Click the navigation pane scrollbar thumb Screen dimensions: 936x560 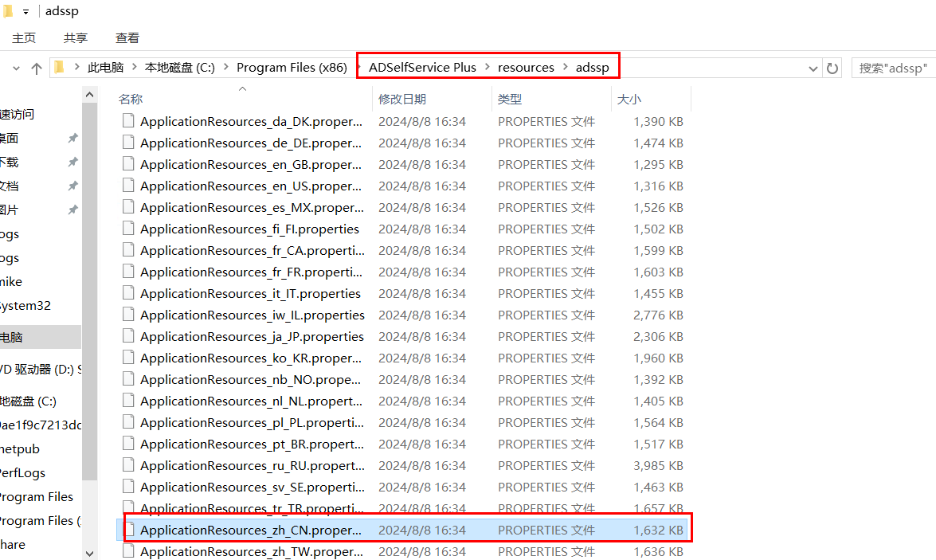(89, 292)
